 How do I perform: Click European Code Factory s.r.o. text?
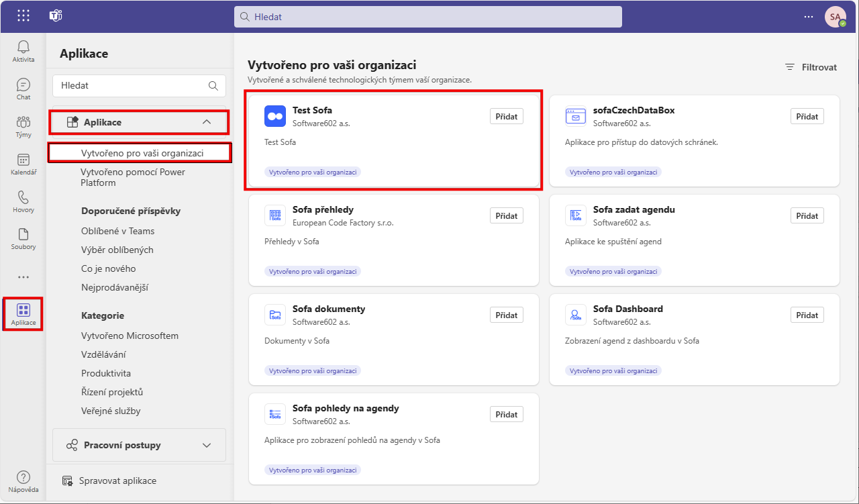(343, 222)
